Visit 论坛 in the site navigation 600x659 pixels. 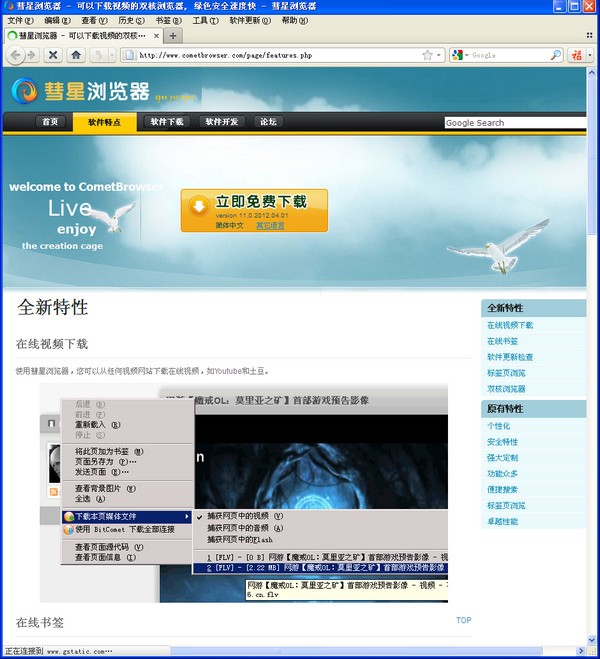click(x=268, y=121)
